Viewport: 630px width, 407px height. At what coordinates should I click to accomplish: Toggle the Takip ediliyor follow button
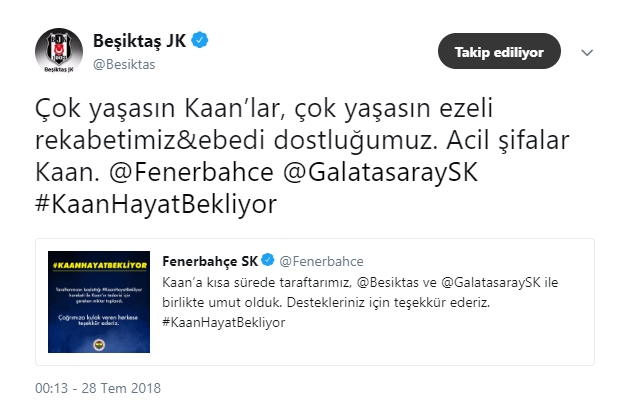pyautogui.click(x=499, y=51)
